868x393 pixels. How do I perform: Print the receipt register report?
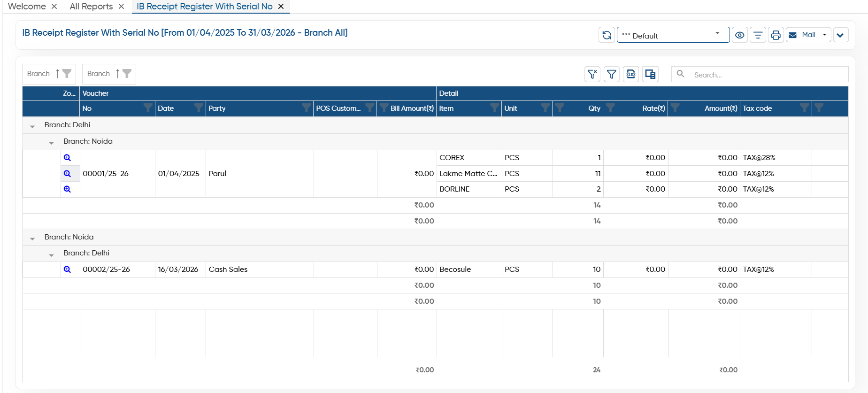(x=776, y=35)
